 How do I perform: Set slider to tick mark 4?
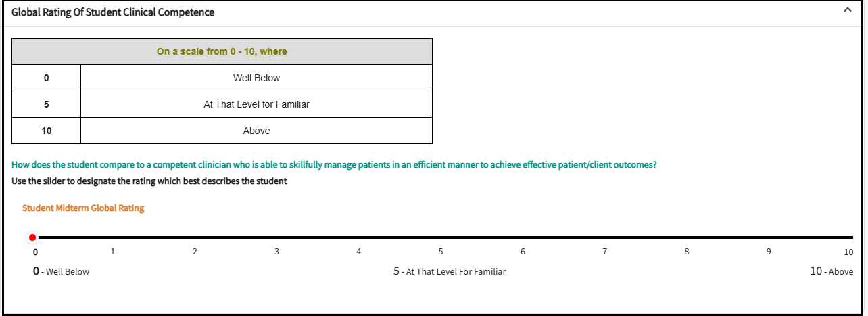click(359, 238)
